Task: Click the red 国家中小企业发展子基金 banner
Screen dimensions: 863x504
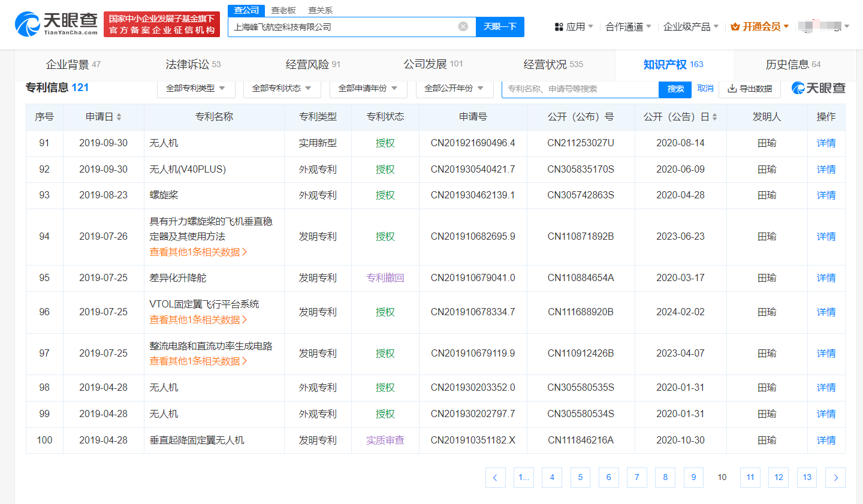Action: click(162, 24)
